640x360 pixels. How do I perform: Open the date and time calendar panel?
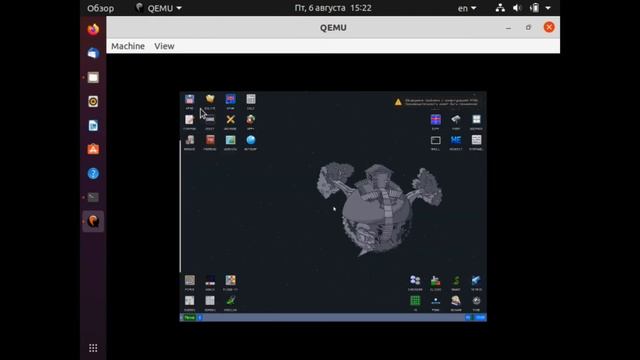pos(333,8)
